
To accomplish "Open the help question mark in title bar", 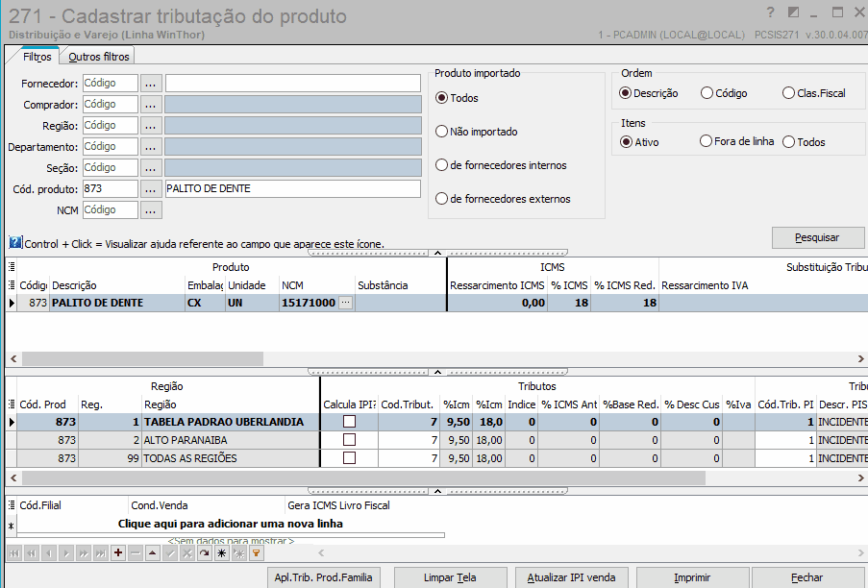I will [770, 12].
